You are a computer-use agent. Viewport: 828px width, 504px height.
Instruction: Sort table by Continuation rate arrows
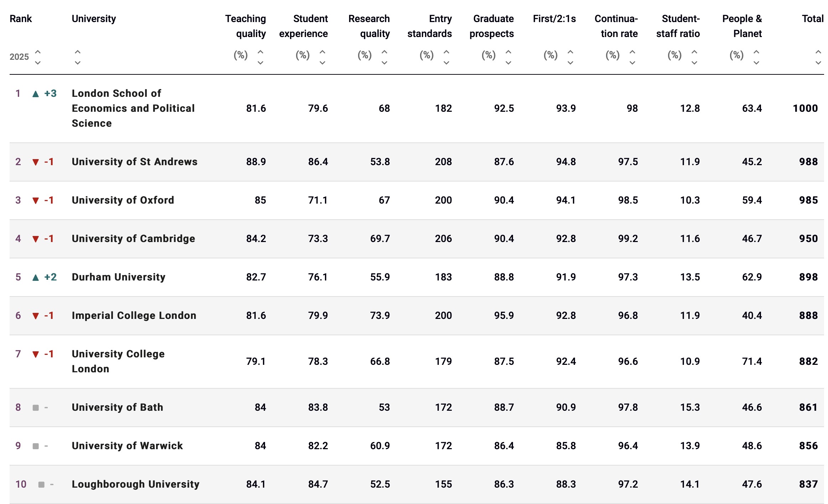[x=632, y=57]
